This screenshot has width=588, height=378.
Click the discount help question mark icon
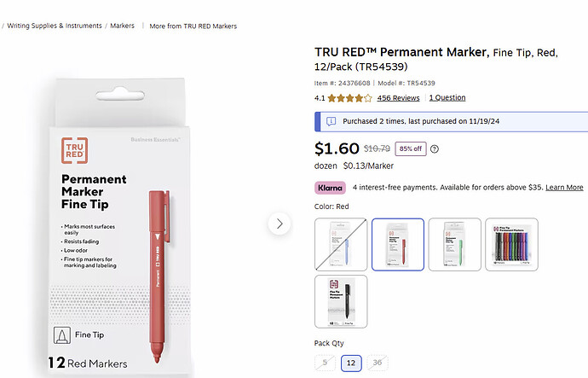click(x=435, y=149)
